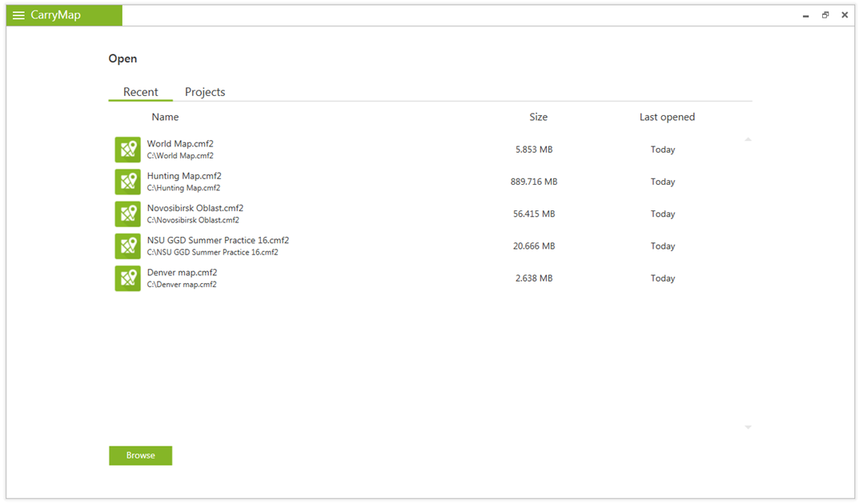Click the Hunting Map.cmf2 map icon

[x=128, y=182]
